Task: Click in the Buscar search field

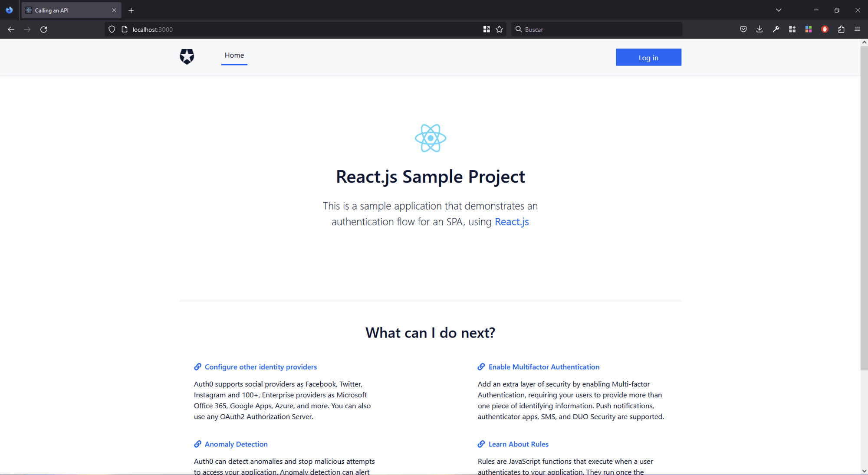Action: click(x=599, y=29)
